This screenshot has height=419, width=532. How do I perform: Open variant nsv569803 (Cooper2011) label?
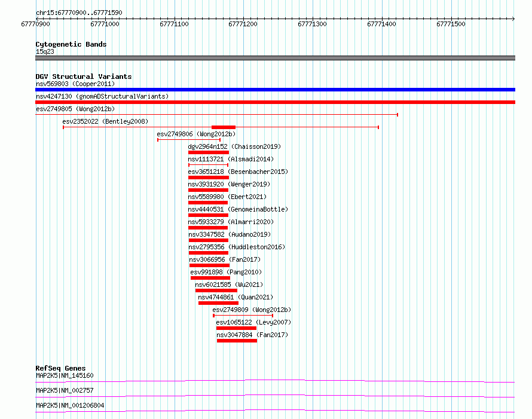(75, 84)
